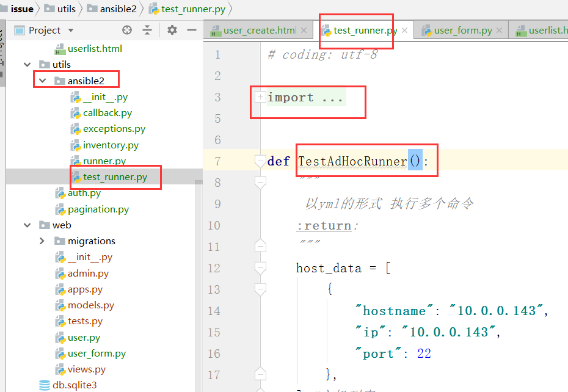
Task: Close the user_form.py tab
Action: (x=499, y=31)
